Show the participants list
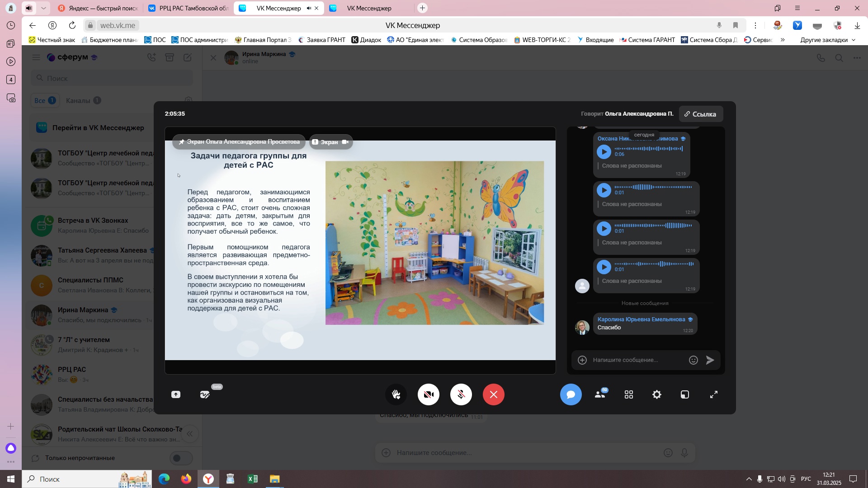Viewport: 868px width, 488px height. click(x=600, y=394)
